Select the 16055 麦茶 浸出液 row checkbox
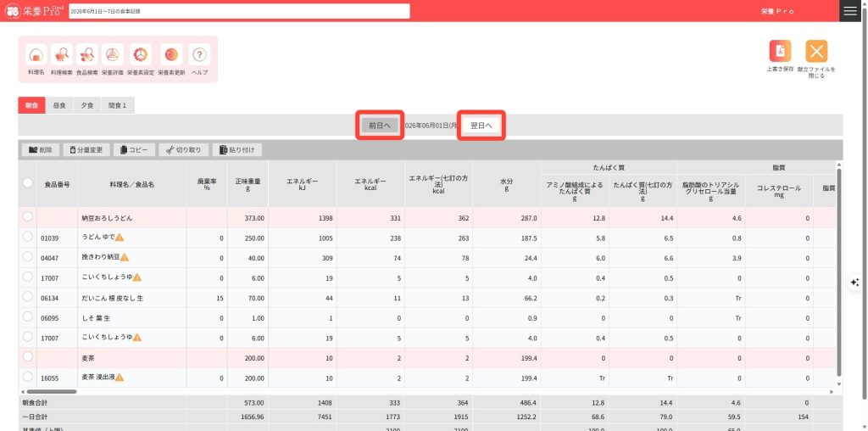The image size is (868, 431). point(28,376)
